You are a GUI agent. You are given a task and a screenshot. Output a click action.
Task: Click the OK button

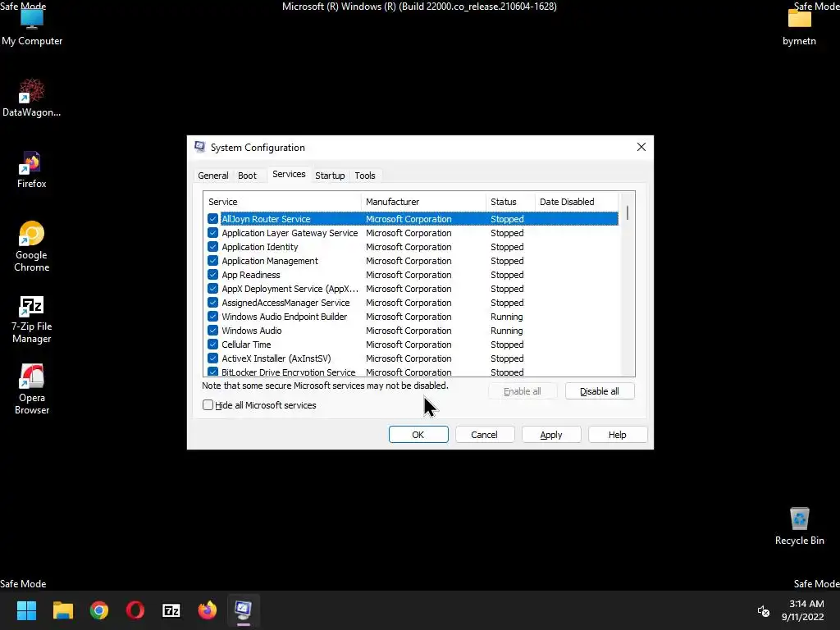tap(418, 435)
